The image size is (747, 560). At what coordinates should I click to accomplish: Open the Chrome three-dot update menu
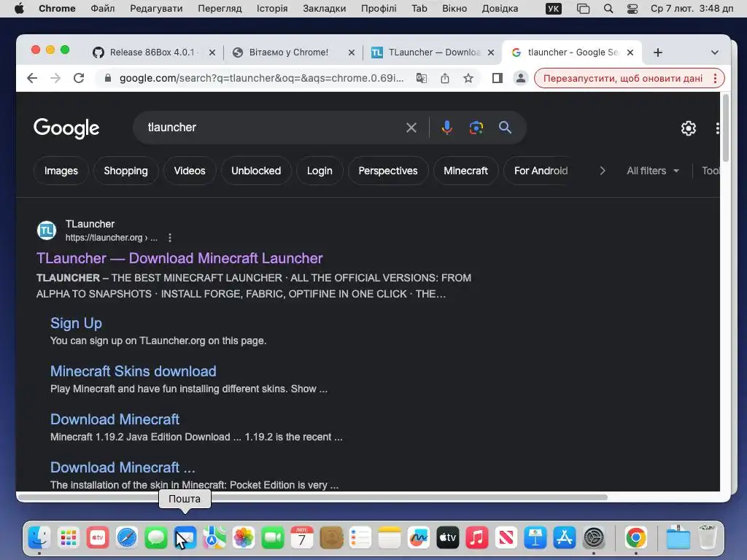click(715, 78)
